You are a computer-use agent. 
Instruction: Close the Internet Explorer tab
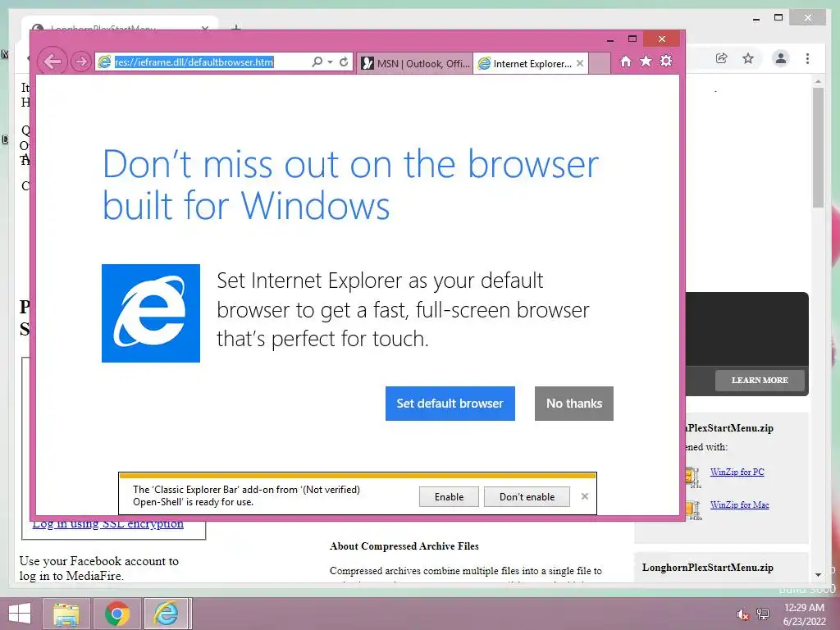[580, 63]
